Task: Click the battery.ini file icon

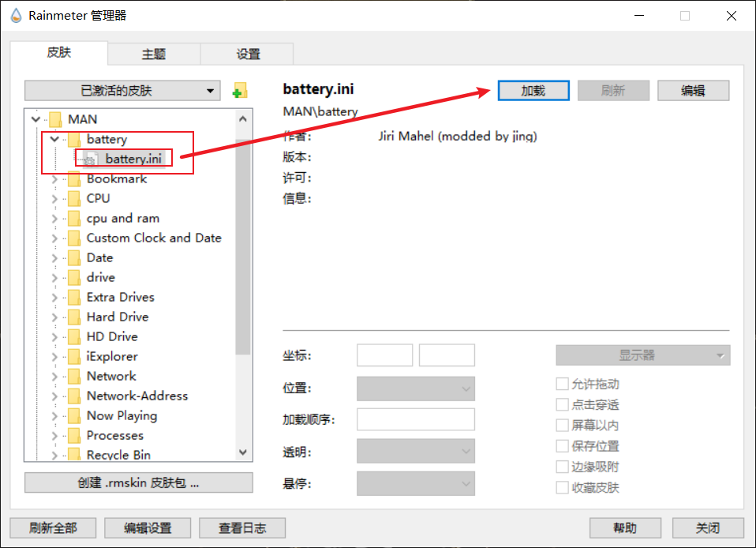Action: pos(91,159)
